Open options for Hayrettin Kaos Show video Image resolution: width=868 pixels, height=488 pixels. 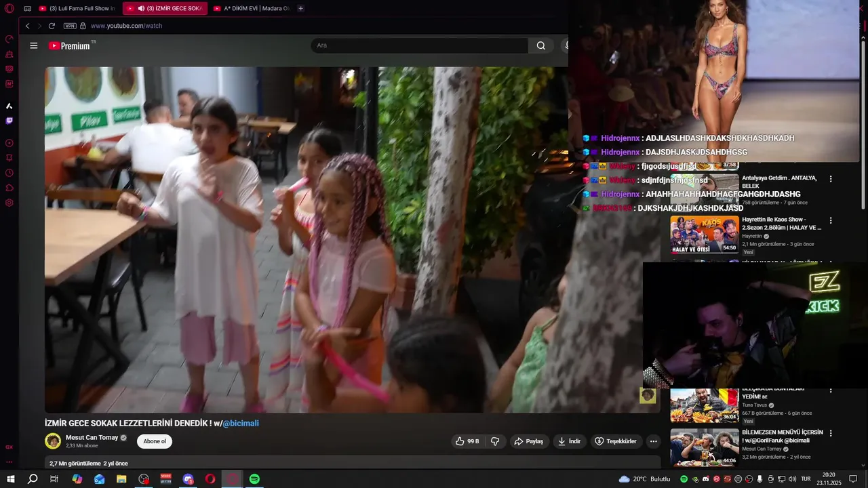831,220
